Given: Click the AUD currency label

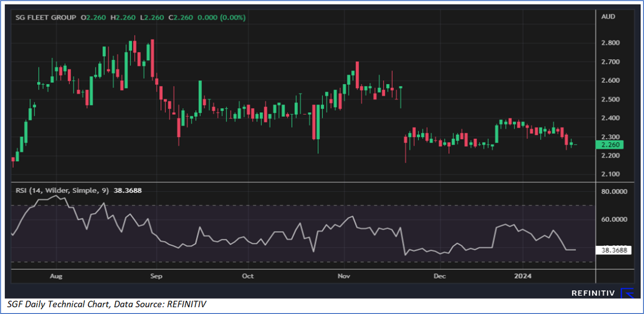Looking at the screenshot, I should (608, 16).
